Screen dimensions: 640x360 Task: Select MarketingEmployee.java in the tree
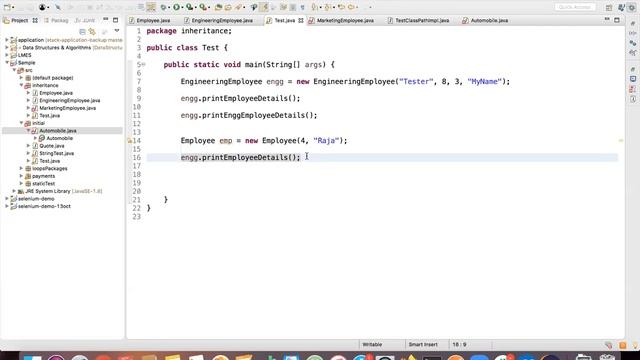pos(67,108)
